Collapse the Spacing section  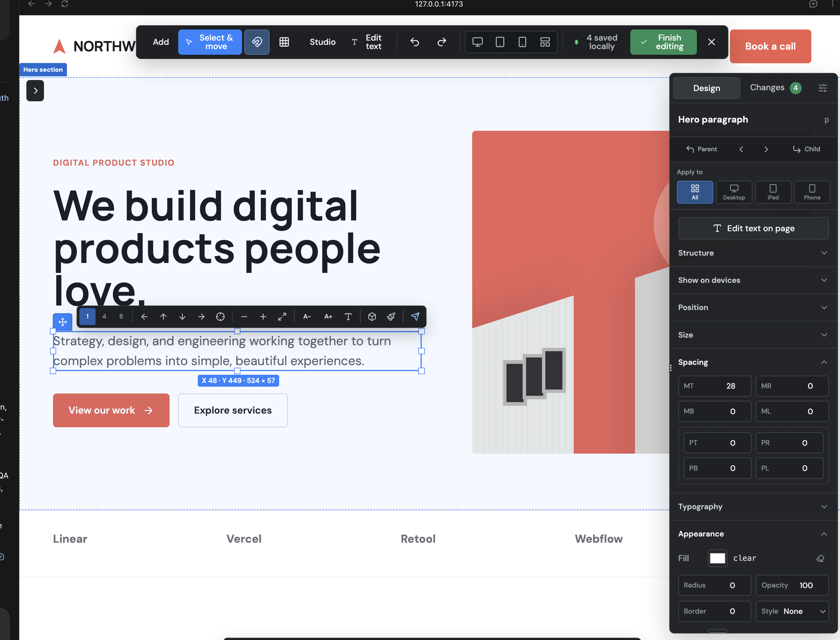pos(753,362)
